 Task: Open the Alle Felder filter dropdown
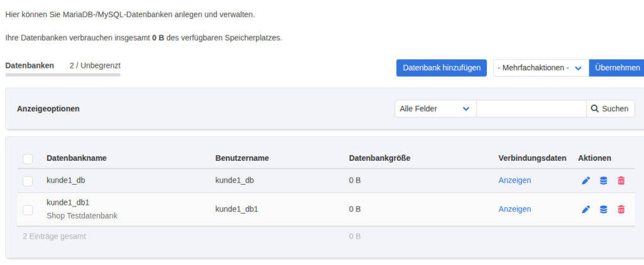point(435,109)
